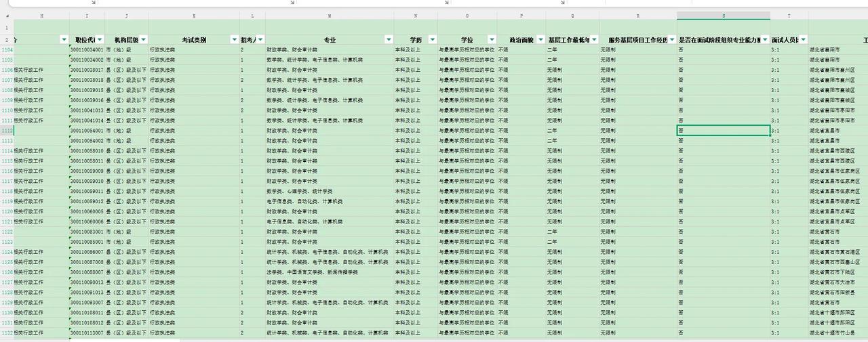The image size is (868, 342).
Task: Click 二年 cell in row 1122
Action: point(572,232)
